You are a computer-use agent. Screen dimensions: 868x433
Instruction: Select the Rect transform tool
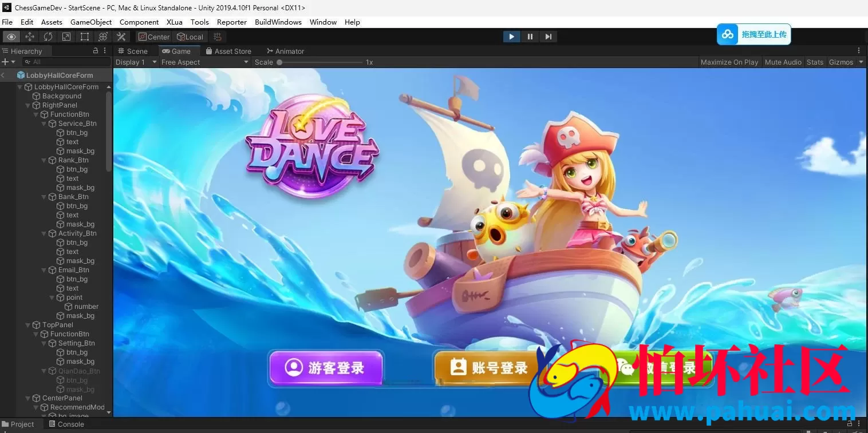pos(85,37)
